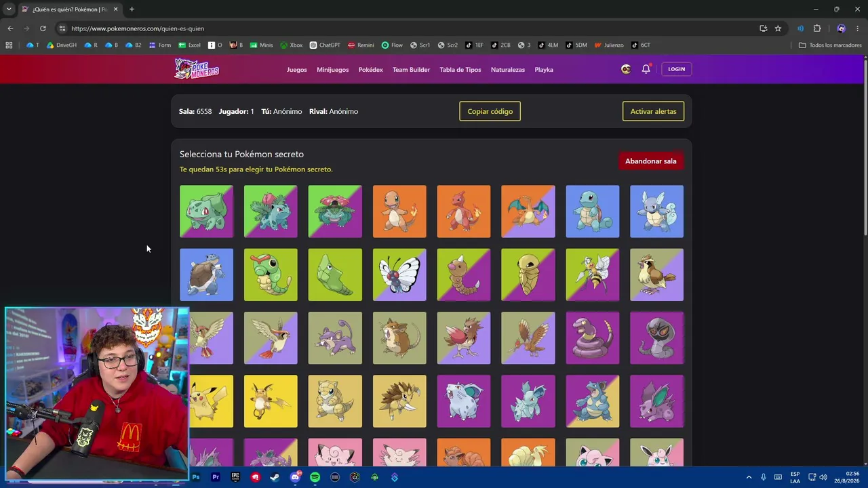Open the volume control in system tray
This screenshot has width=868, height=488.
point(825,477)
